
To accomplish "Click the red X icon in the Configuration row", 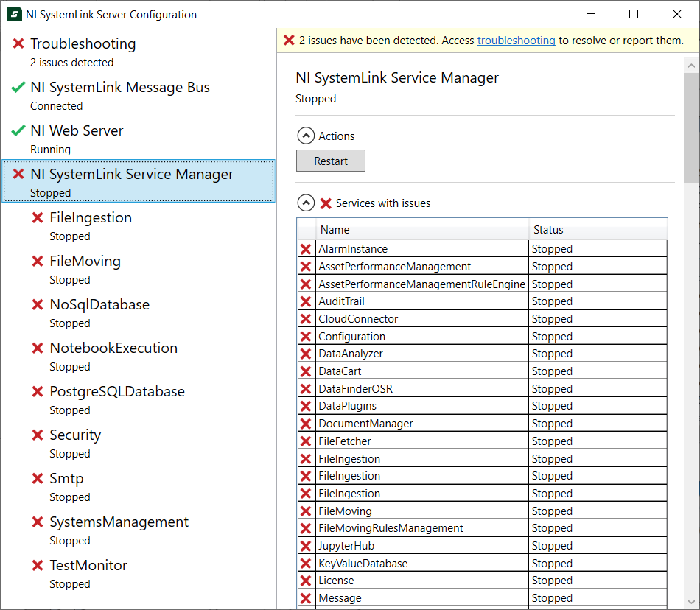I will click(x=306, y=337).
